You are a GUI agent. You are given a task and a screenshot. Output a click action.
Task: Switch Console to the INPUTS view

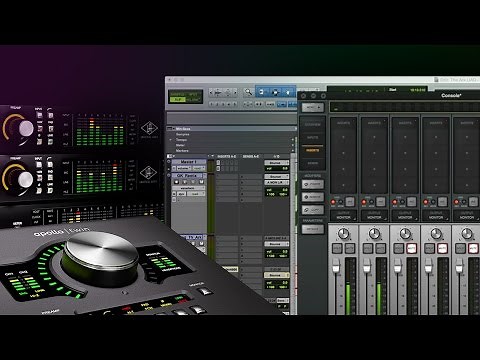click(x=312, y=137)
